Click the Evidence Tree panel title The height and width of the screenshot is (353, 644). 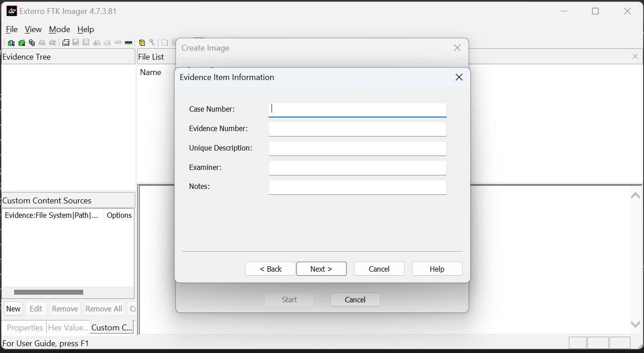[x=27, y=57]
